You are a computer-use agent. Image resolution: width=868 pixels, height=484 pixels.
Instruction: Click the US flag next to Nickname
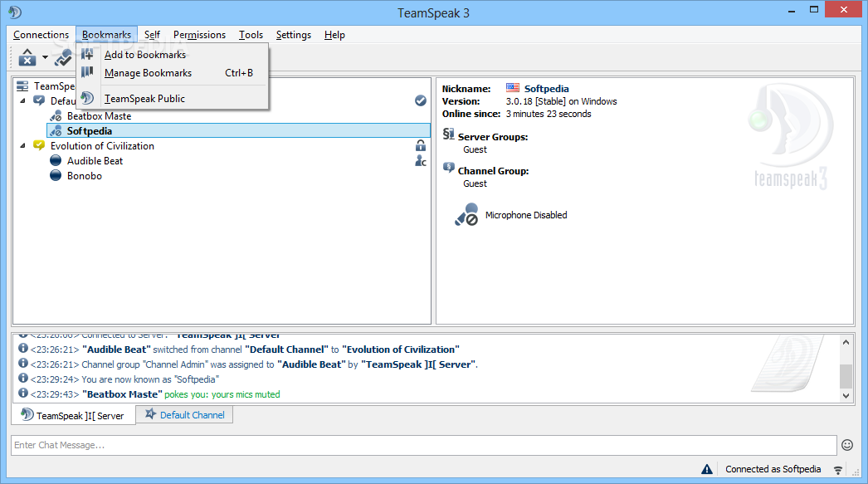(513, 88)
